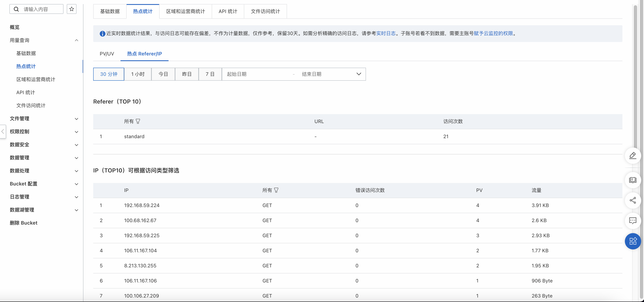The width and height of the screenshot is (644, 302).
Task: Select the 30 分钟 time range
Action: (x=108, y=74)
